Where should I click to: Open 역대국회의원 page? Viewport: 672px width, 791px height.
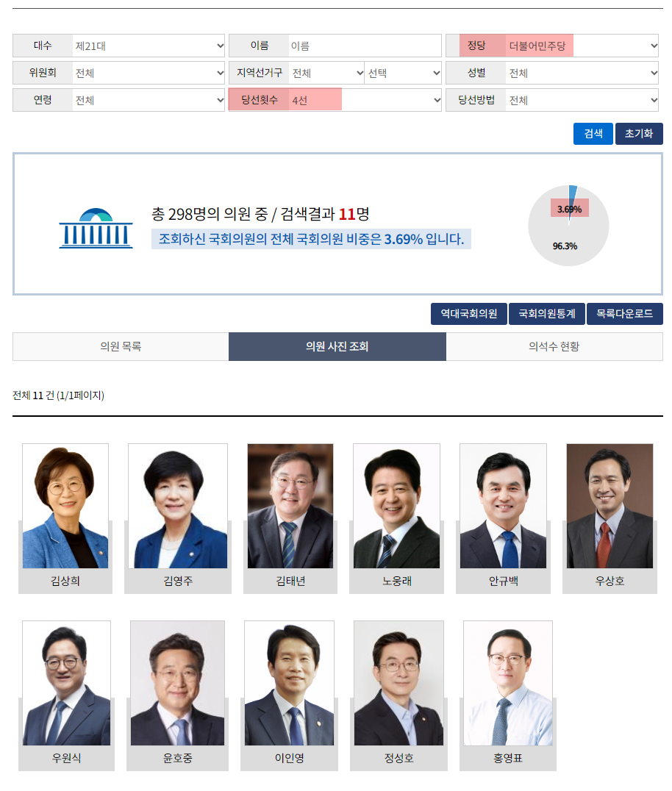coord(468,314)
